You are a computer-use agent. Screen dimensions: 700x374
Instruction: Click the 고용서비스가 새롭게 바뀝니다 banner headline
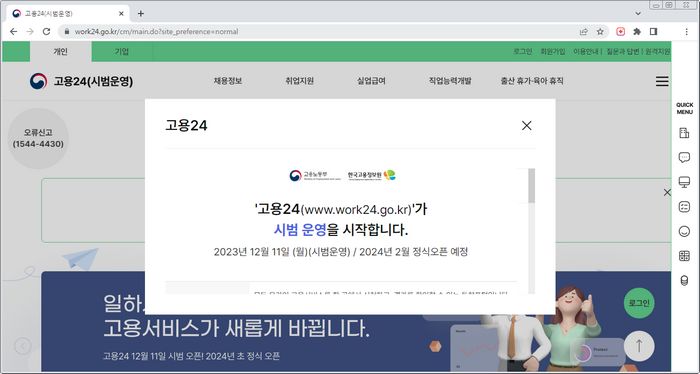(236, 329)
